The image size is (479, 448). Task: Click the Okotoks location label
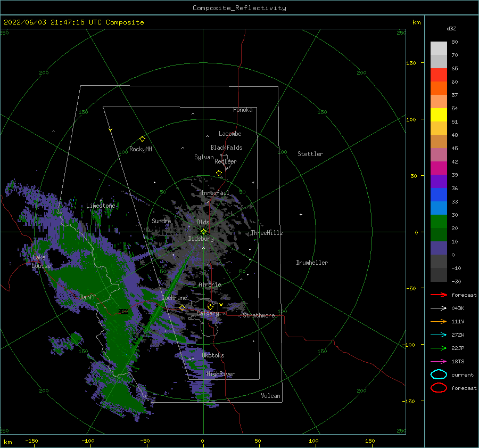pos(213,355)
